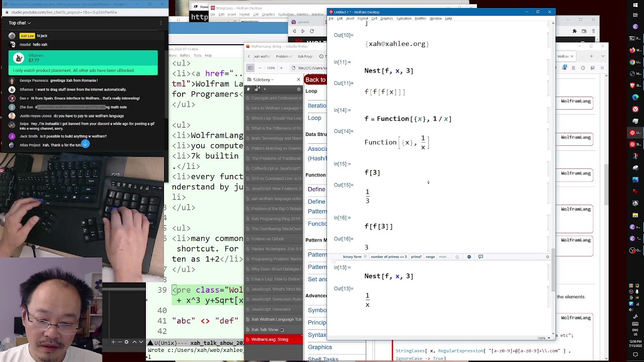This screenshot has width=644, height=362.
Task: Select 'CoffeeScript or JavaScript?' tab in Sidebery
Action: pyautogui.click(x=274, y=168)
